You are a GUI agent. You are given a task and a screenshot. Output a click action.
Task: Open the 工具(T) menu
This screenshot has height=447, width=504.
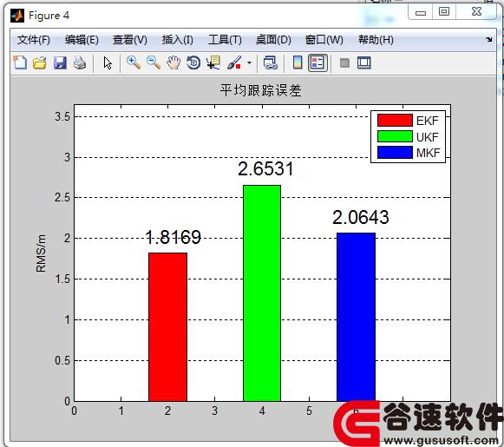pyautogui.click(x=225, y=40)
